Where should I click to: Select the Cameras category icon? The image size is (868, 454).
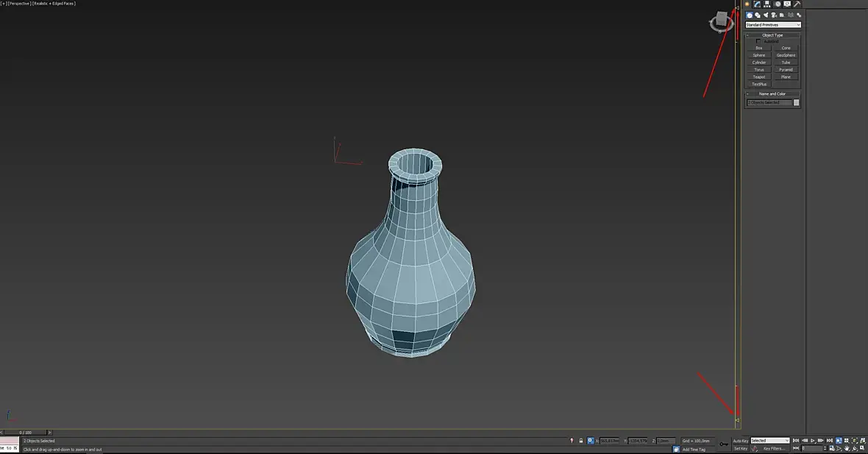(774, 15)
